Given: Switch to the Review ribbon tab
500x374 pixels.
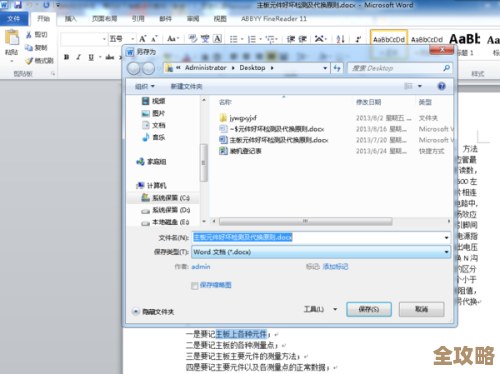Looking at the screenshot, I should click(193, 19).
